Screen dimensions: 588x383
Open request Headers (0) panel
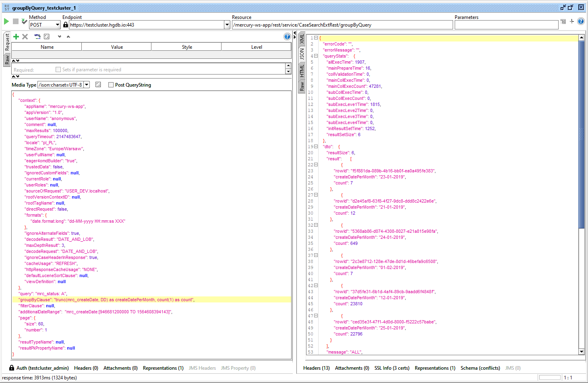[86, 368]
